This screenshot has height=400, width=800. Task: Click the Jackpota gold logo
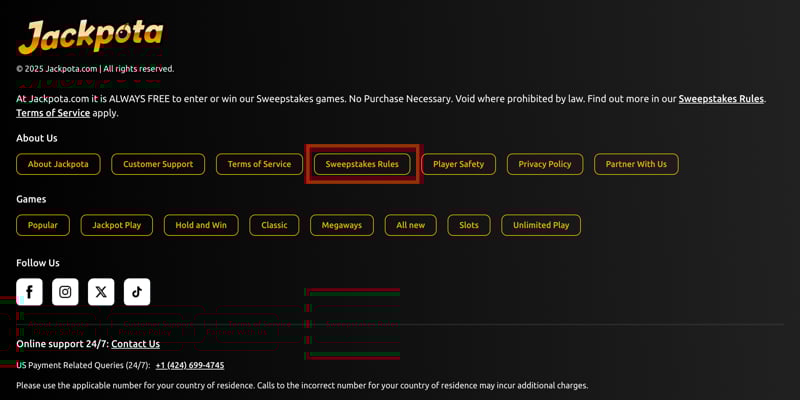[x=91, y=37]
